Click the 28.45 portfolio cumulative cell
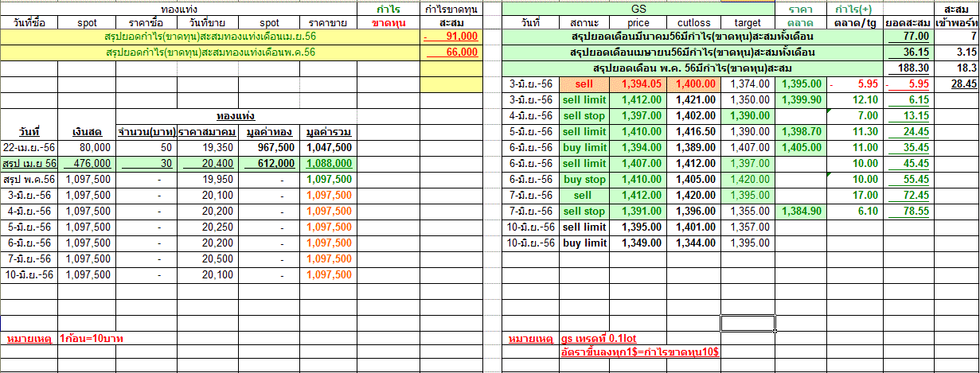Screen dimensions: 980x373 coord(956,84)
